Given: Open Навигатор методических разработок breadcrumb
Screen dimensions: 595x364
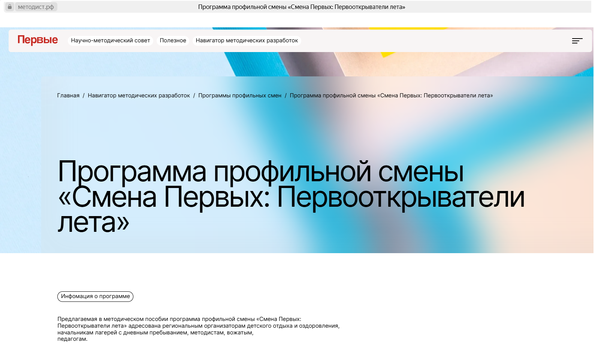Looking at the screenshot, I should (139, 95).
